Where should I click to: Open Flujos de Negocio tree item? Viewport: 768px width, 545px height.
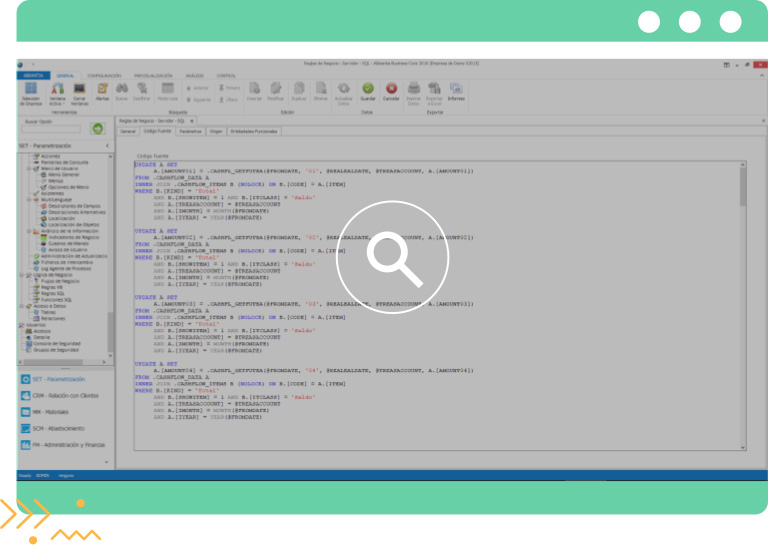coord(60,281)
